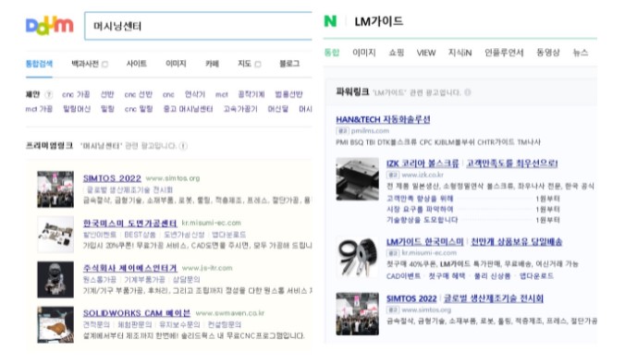
Task: Click the 시장 요구를 파악하여 sublink
Action: pos(420,209)
